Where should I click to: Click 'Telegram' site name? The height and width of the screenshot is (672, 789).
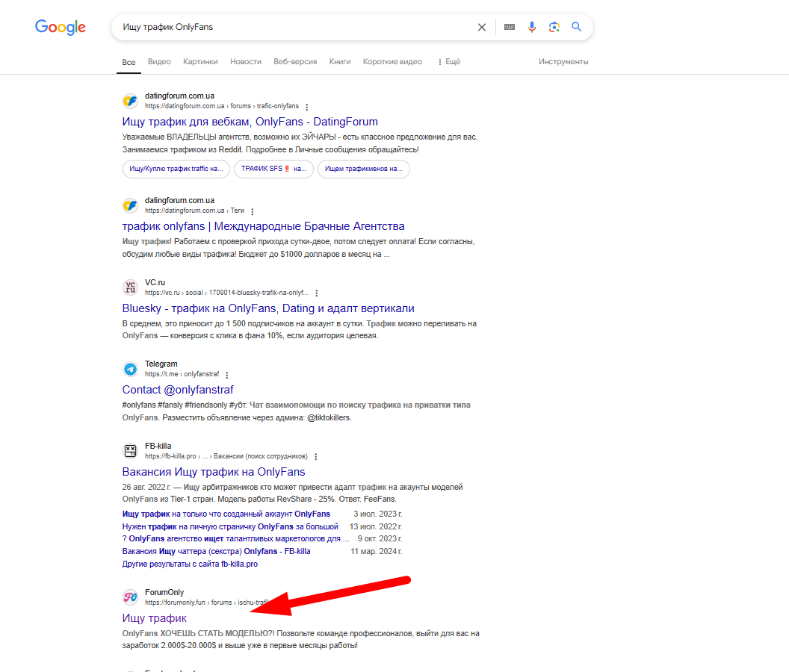[x=161, y=364]
